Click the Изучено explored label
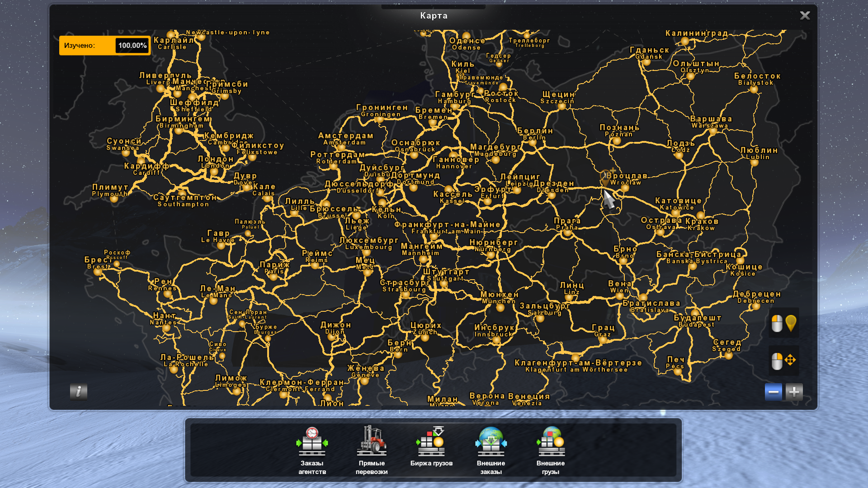 click(x=80, y=45)
